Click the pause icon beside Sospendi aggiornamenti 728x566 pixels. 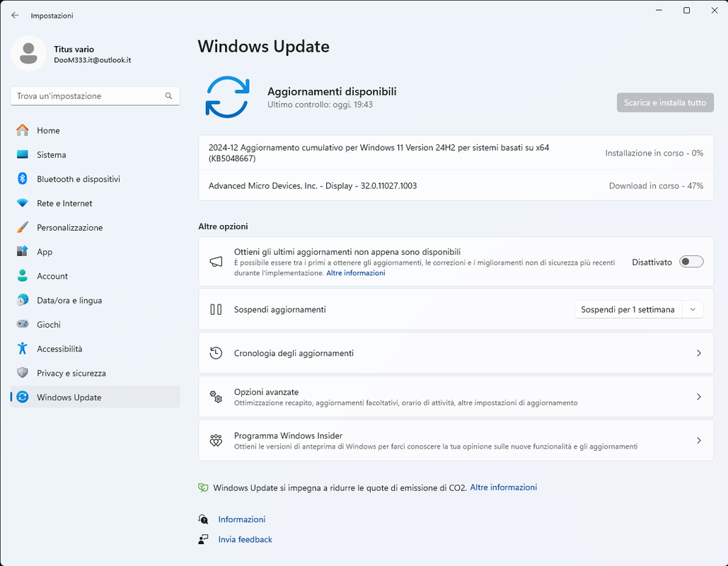216,309
